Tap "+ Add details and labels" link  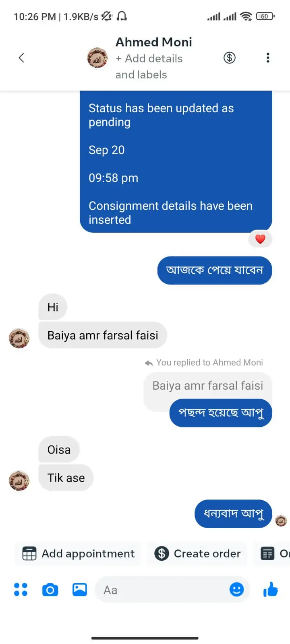(149, 66)
